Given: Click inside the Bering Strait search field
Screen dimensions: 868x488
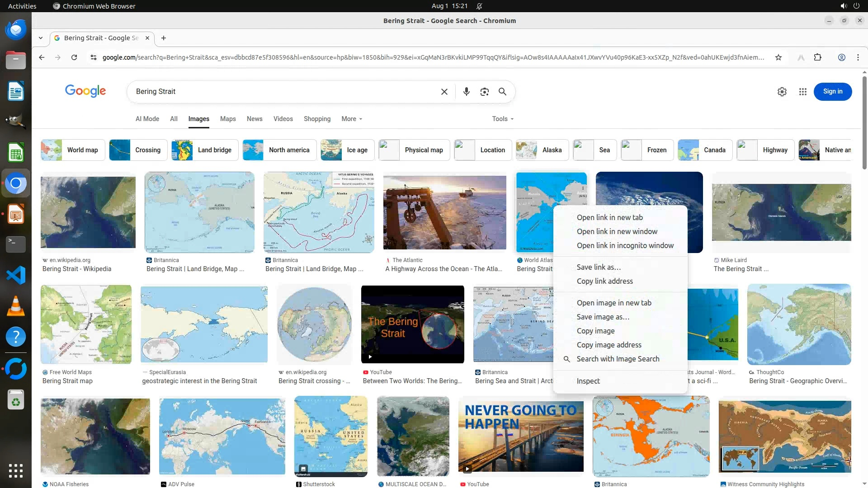Looking at the screenshot, I should pyautogui.click(x=285, y=92).
